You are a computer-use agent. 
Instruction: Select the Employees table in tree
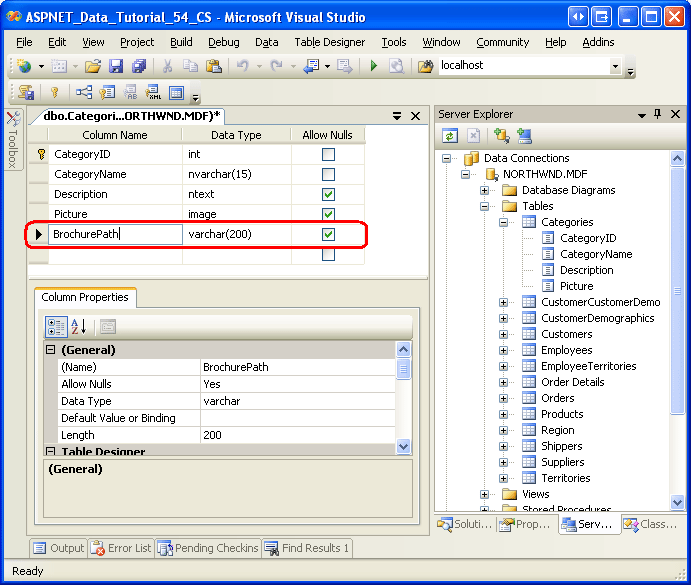[x=566, y=350]
